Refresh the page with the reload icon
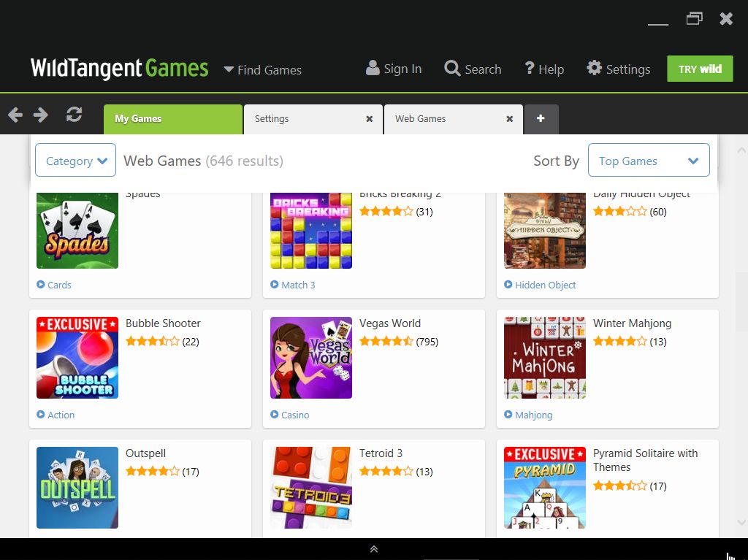The width and height of the screenshot is (748, 560). pyautogui.click(x=74, y=115)
